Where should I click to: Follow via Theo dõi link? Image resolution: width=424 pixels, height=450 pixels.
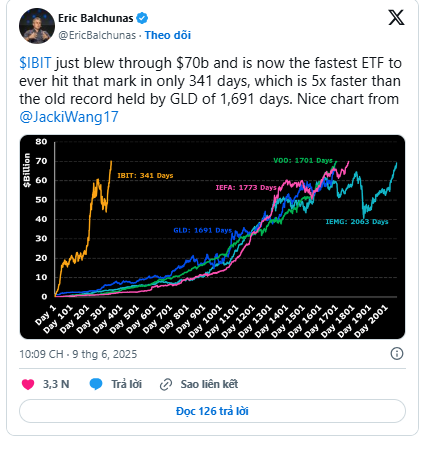pos(168,35)
